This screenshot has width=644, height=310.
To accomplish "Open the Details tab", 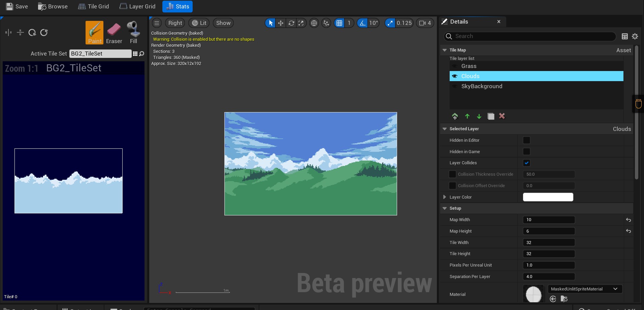I will [459, 22].
